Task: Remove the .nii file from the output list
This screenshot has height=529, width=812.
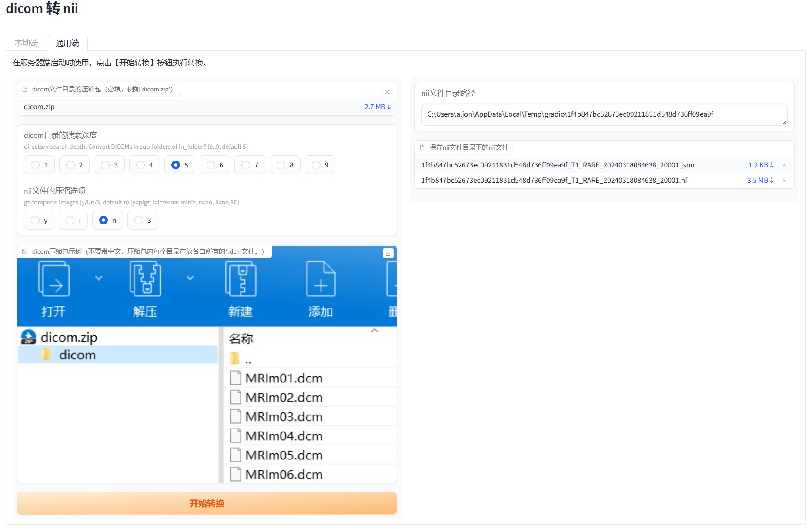Action: (784, 180)
